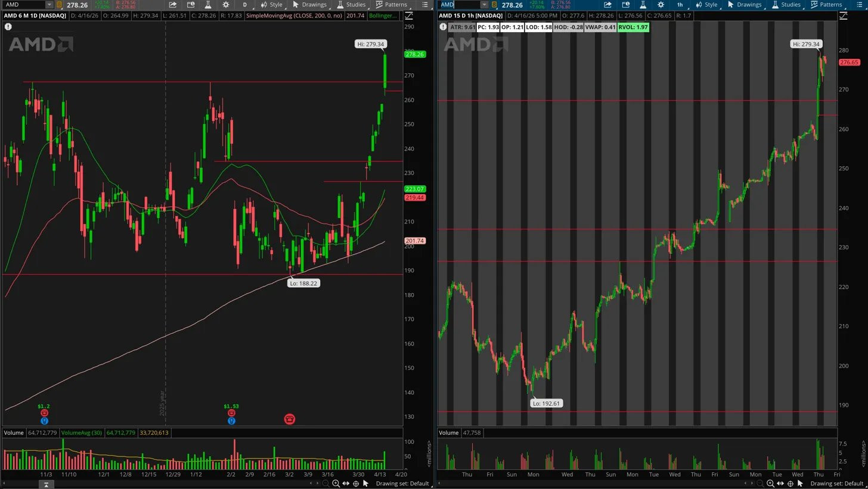
Task: Open the quick time frames icon in the right chart
Action: click(x=625, y=5)
